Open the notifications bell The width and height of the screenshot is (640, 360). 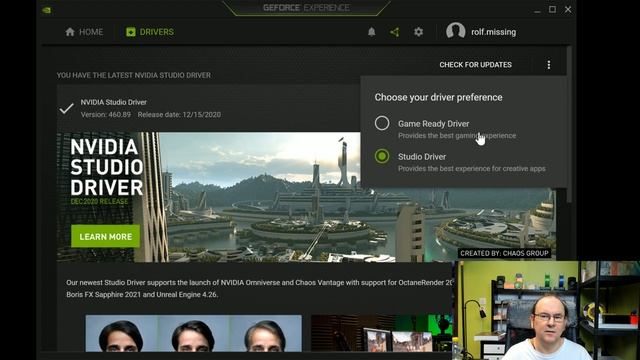click(371, 32)
